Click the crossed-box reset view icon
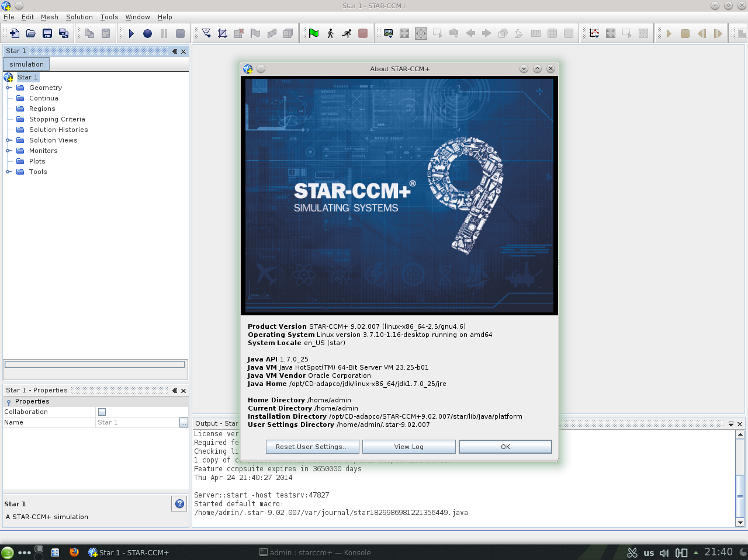Viewport: 748px width, 560px height. coord(421,33)
